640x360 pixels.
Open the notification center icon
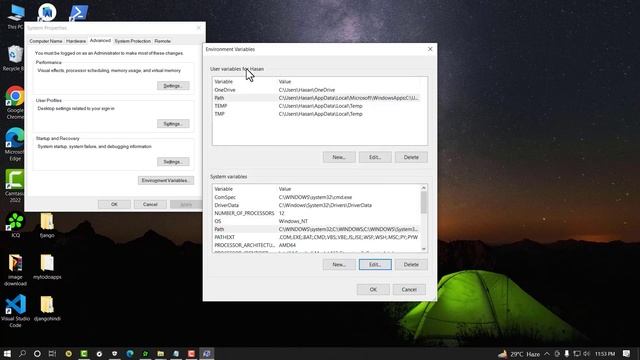(627, 353)
